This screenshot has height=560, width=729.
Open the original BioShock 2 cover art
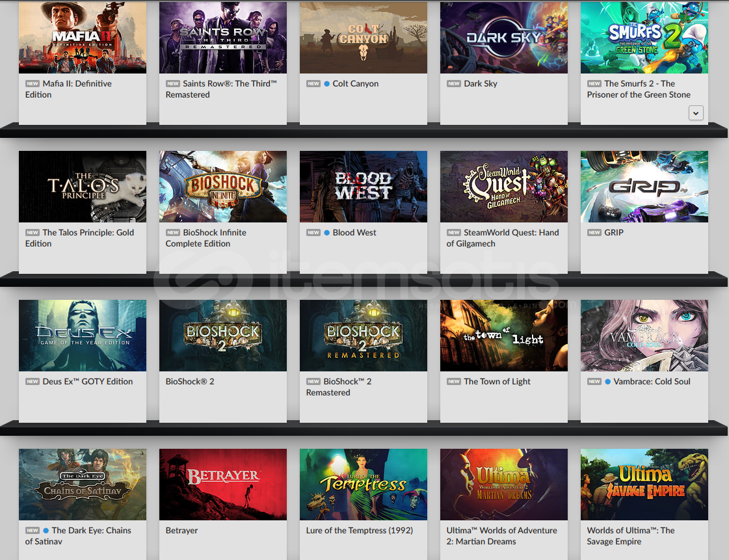click(223, 336)
